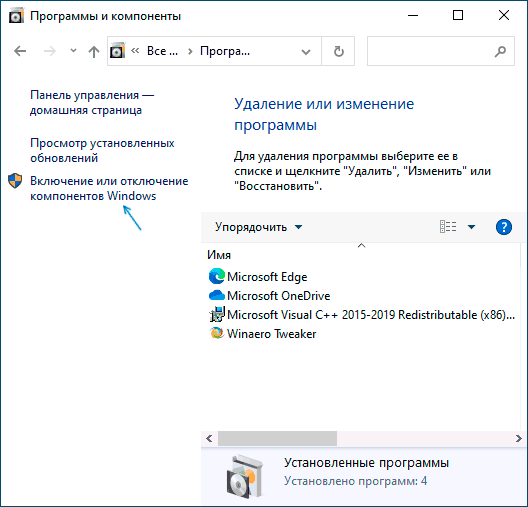Click the Microsoft Edge icon
Viewport: 528px width, 507px height.
tap(217, 276)
